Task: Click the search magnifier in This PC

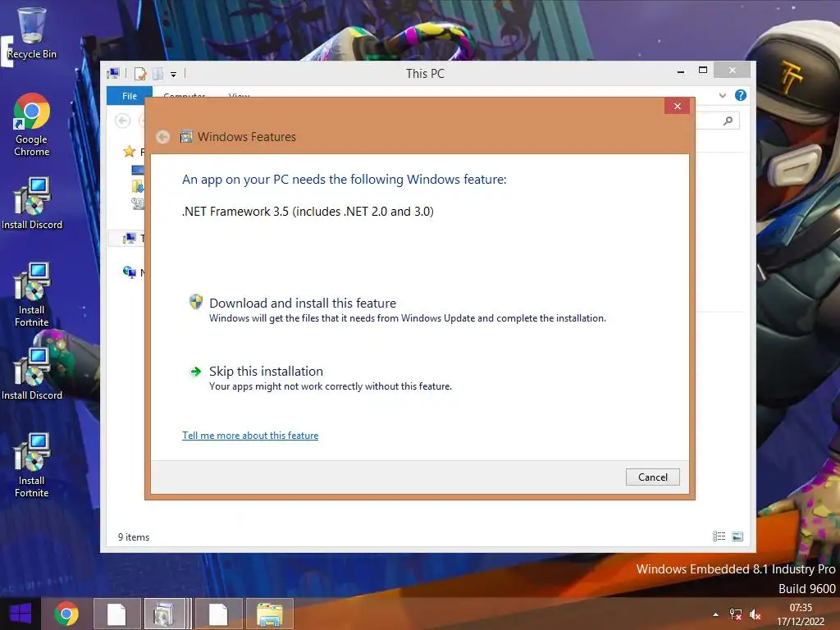Action: click(x=728, y=121)
